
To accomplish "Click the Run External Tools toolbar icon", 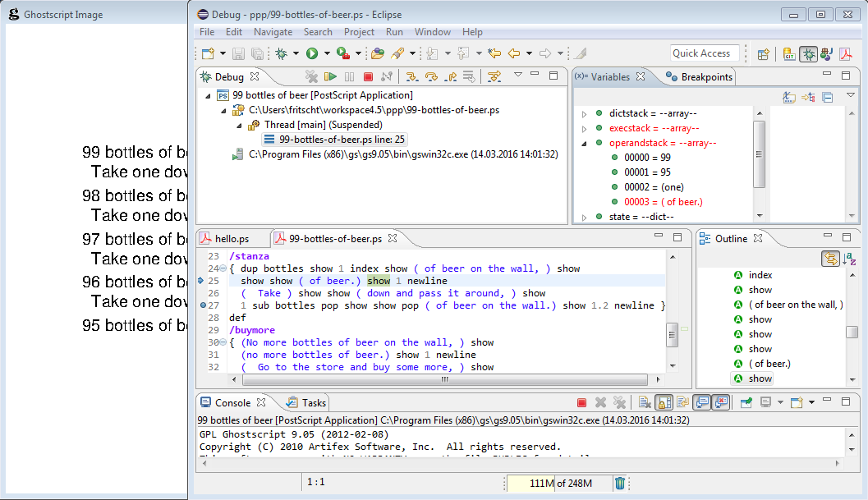I will tap(343, 53).
